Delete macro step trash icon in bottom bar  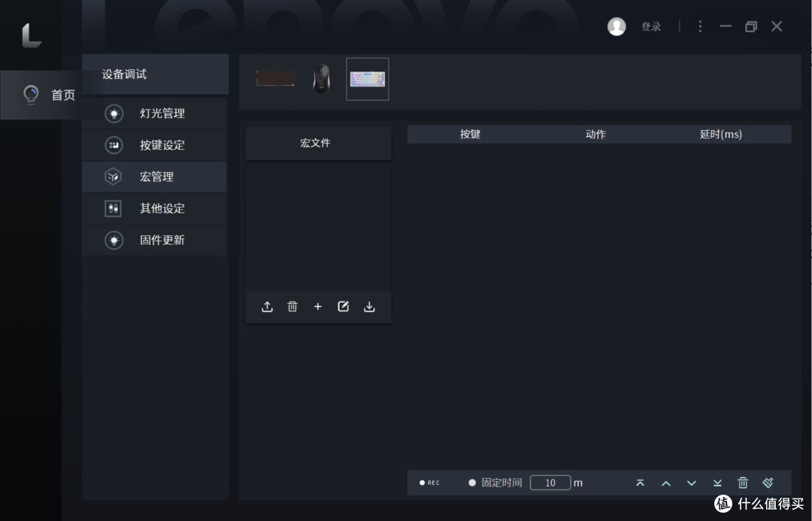(x=743, y=483)
